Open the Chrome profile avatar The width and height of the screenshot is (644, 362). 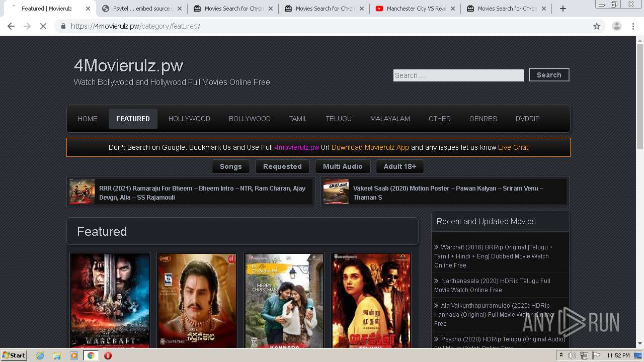coord(616,26)
